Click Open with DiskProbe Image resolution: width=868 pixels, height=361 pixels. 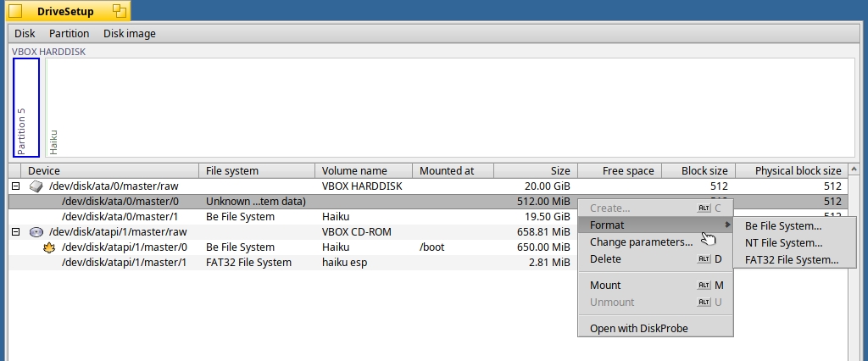click(638, 329)
